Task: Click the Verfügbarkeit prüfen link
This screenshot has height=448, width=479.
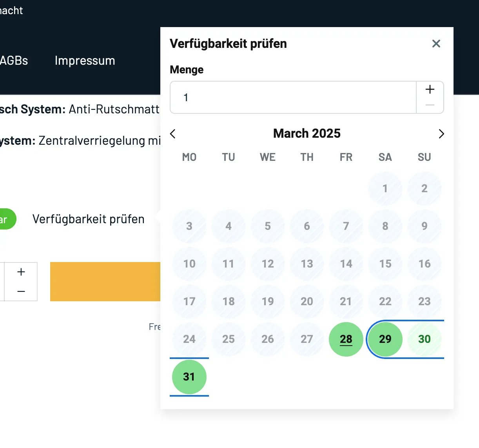Action: click(88, 219)
